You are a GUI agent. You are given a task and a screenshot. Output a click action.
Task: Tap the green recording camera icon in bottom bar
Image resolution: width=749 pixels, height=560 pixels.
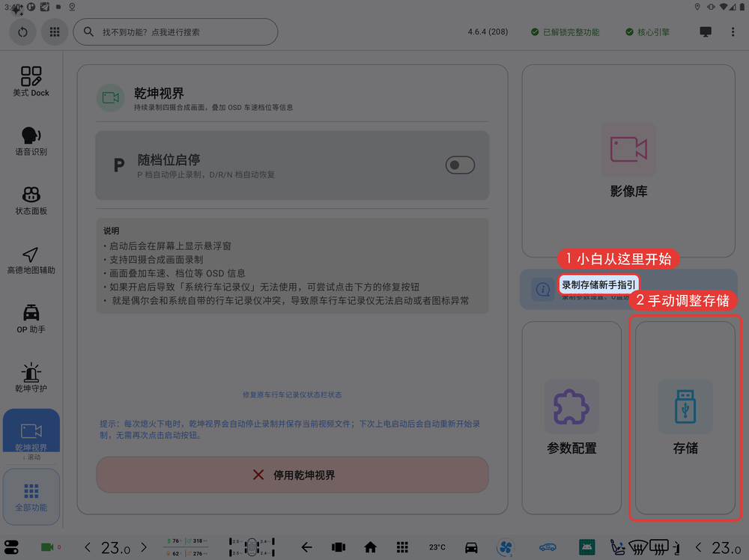click(47, 547)
